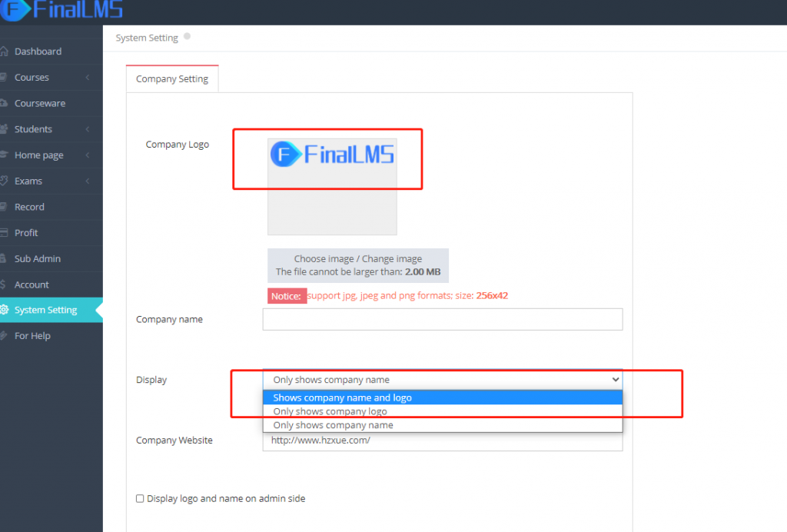Click the Account dollar icon
This screenshot has height=532, width=787.
point(3,284)
